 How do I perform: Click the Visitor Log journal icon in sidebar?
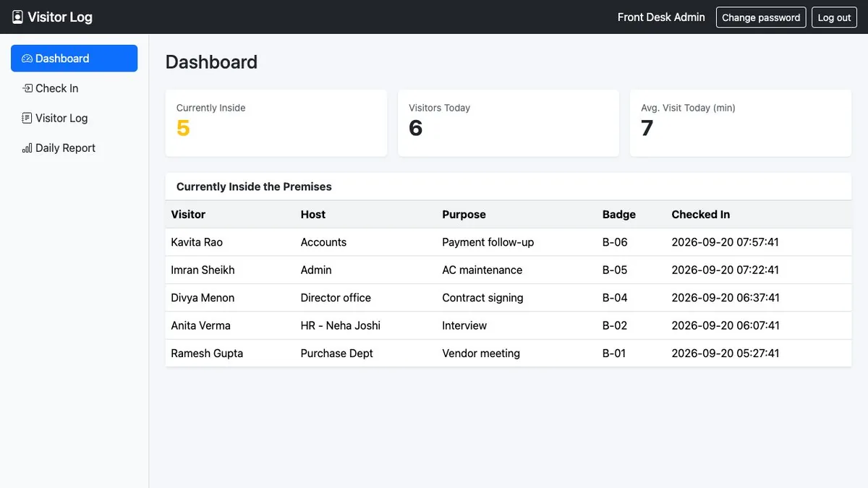tap(27, 118)
